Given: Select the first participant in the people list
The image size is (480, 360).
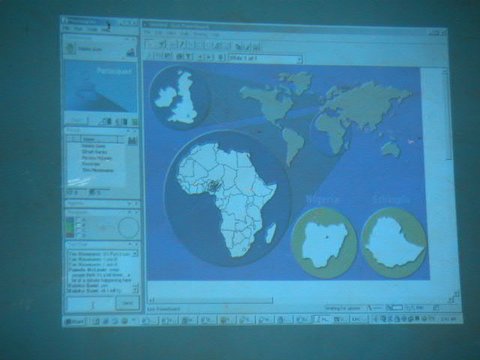Looking at the screenshot, I should (94, 146).
